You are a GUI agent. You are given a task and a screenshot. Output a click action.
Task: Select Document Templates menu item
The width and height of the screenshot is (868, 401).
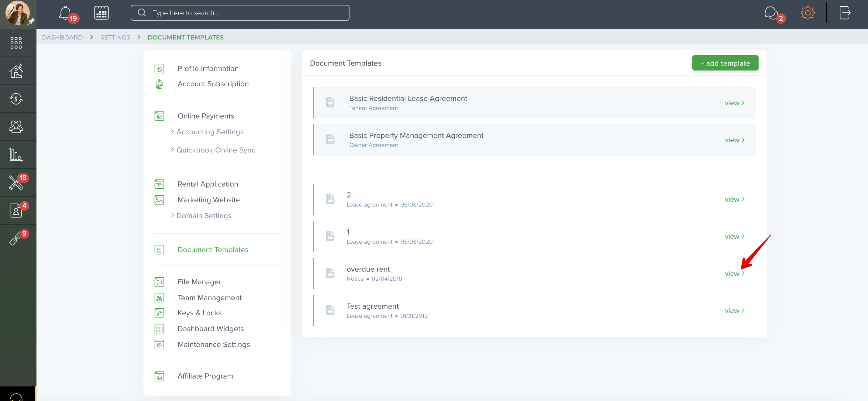click(x=213, y=250)
